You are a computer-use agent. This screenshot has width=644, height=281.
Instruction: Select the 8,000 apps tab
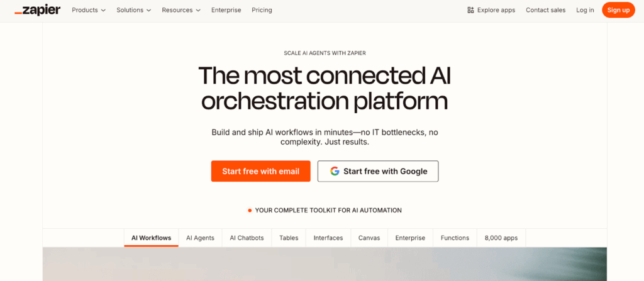[501, 238]
